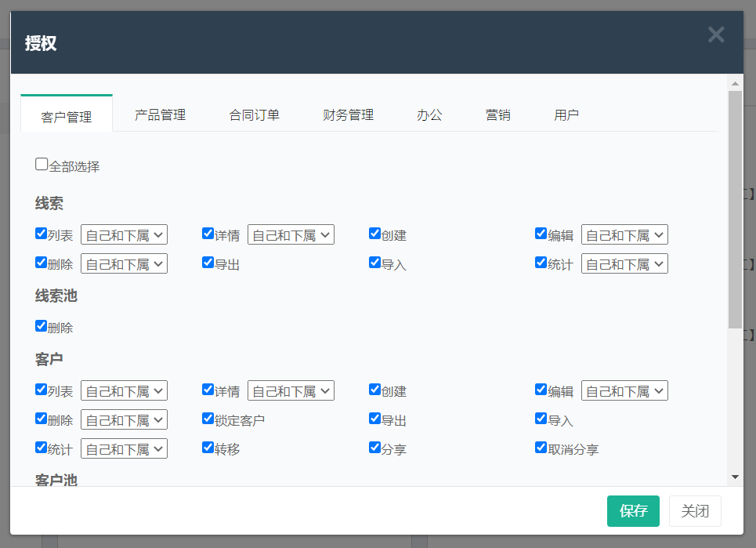Uncheck the 列表 checkbox under 线索

point(41,234)
